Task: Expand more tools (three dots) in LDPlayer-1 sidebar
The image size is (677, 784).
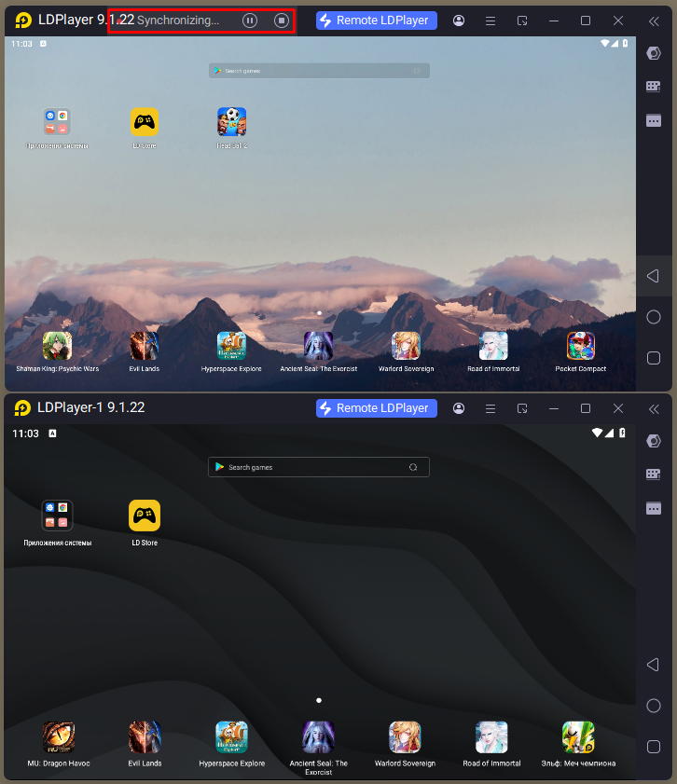Action: coord(654,508)
